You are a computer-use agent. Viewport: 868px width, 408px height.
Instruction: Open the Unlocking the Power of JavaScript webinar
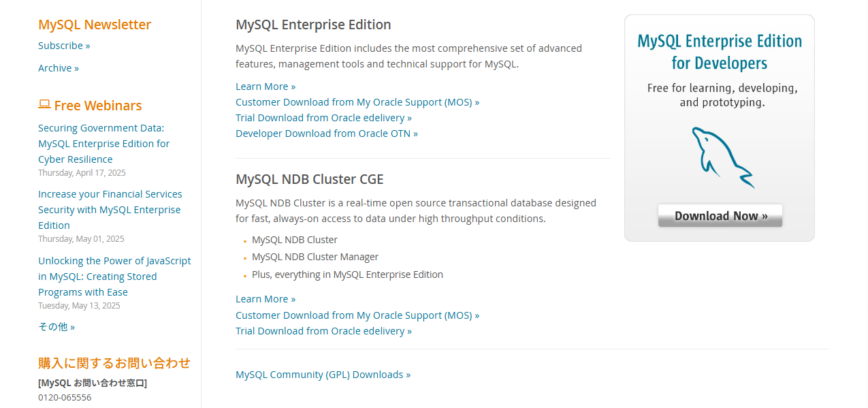(x=114, y=276)
